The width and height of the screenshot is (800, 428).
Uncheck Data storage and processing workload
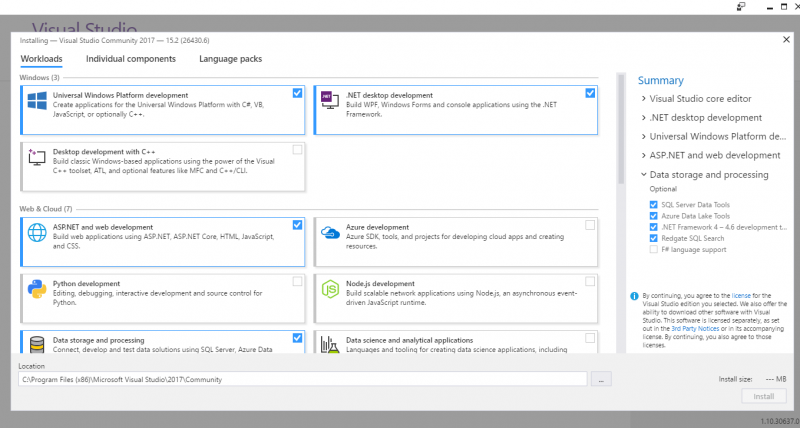pos(297,338)
